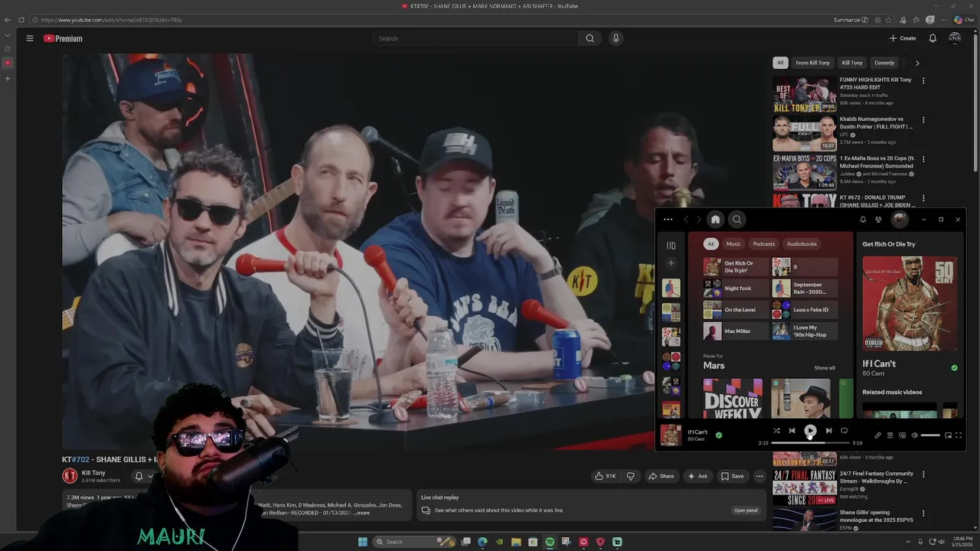The width and height of the screenshot is (980, 551).
Task: Open Spotify three-dot menu
Action: coord(668,220)
